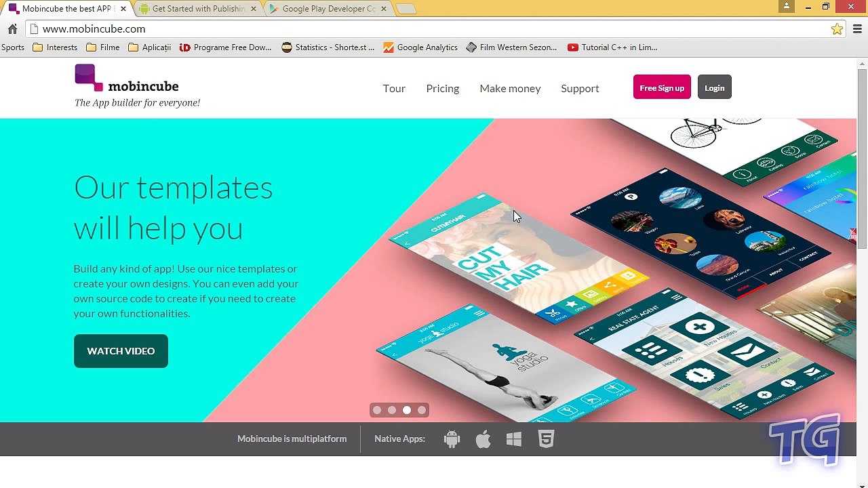Click the Windows native app icon
Viewport: 868px width, 488px height.
[x=514, y=439]
